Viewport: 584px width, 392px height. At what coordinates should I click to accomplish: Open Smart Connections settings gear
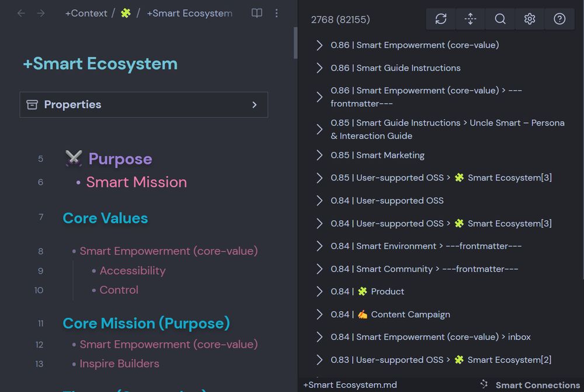[x=530, y=19]
